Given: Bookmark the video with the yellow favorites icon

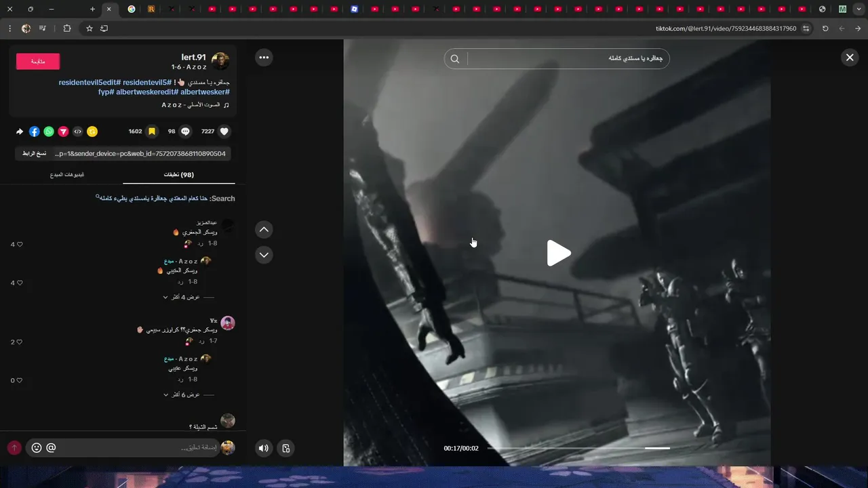Looking at the screenshot, I should tap(152, 131).
